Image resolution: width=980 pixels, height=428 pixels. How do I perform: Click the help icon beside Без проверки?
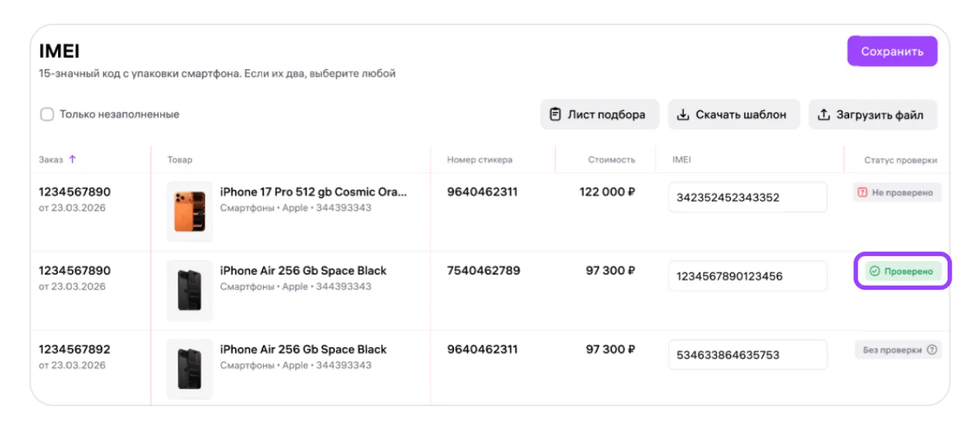pos(932,350)
